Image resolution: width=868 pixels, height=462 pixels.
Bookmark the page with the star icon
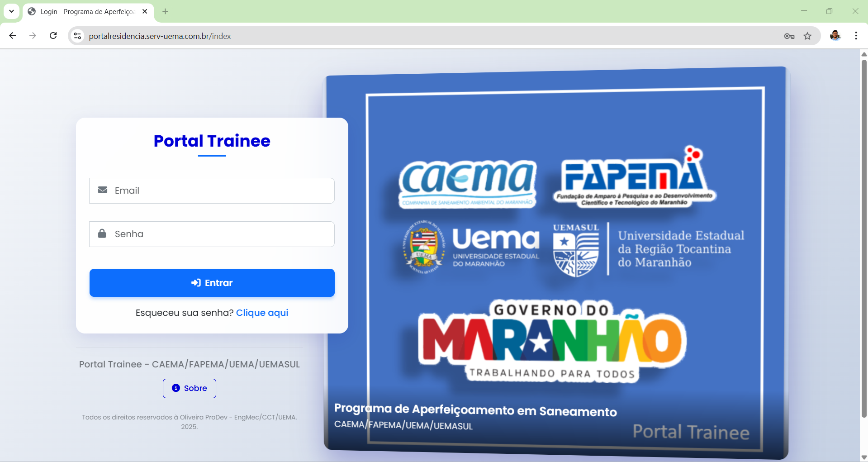(x=808, y=36)
